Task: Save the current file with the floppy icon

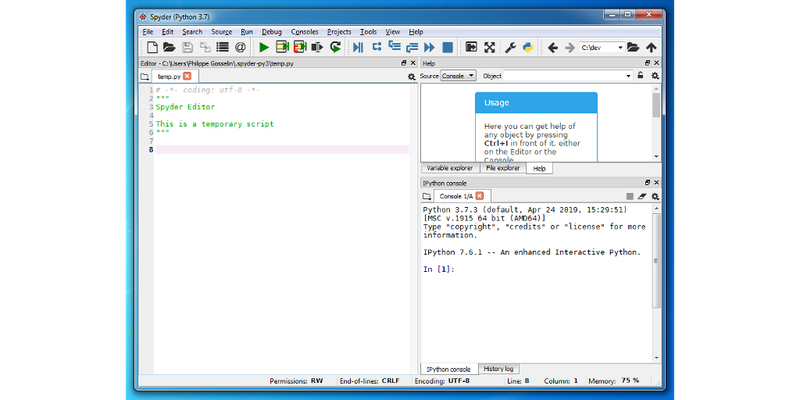Action: (x=187, y=47)
